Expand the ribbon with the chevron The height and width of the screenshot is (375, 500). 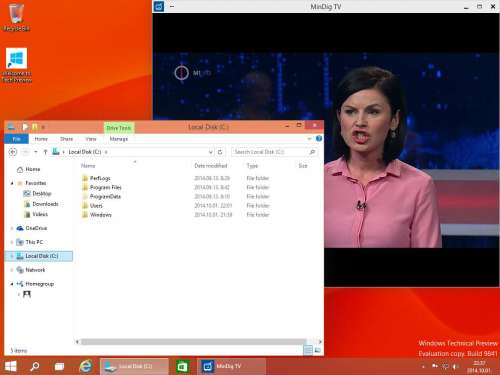(x=309, y=138)
